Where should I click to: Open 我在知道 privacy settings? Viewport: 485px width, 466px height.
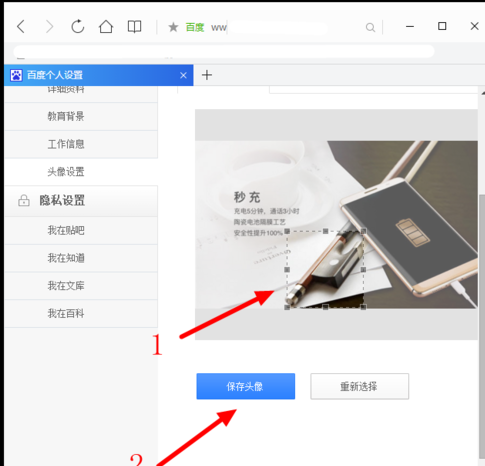click(81, 258)
